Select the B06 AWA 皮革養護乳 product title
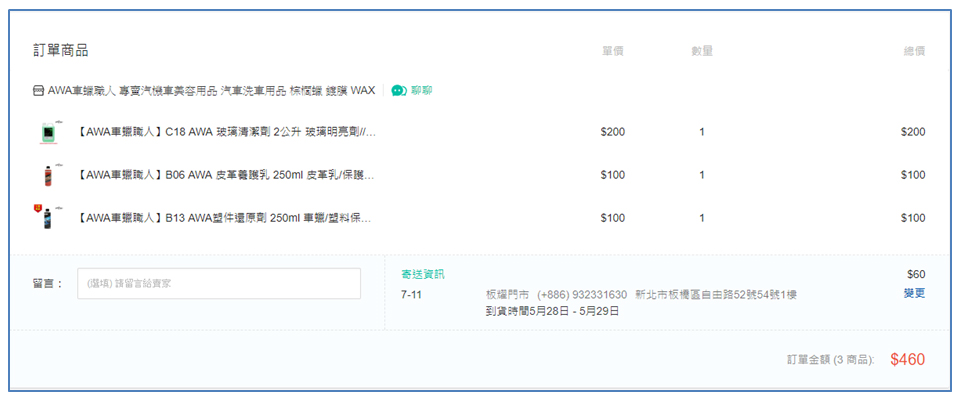The height and width of the screenshot is (401, 960). click(225, 175)
